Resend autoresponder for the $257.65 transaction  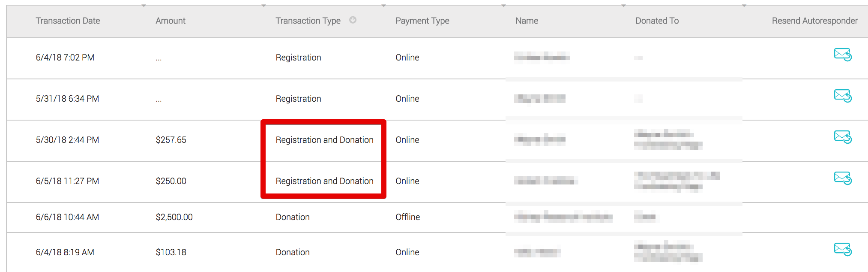[x=843, y=137]
